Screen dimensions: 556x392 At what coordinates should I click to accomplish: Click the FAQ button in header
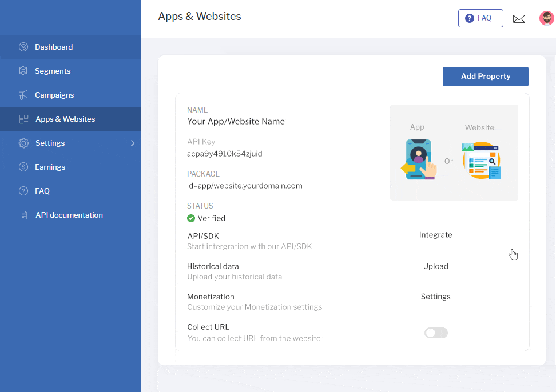point(480,18)
